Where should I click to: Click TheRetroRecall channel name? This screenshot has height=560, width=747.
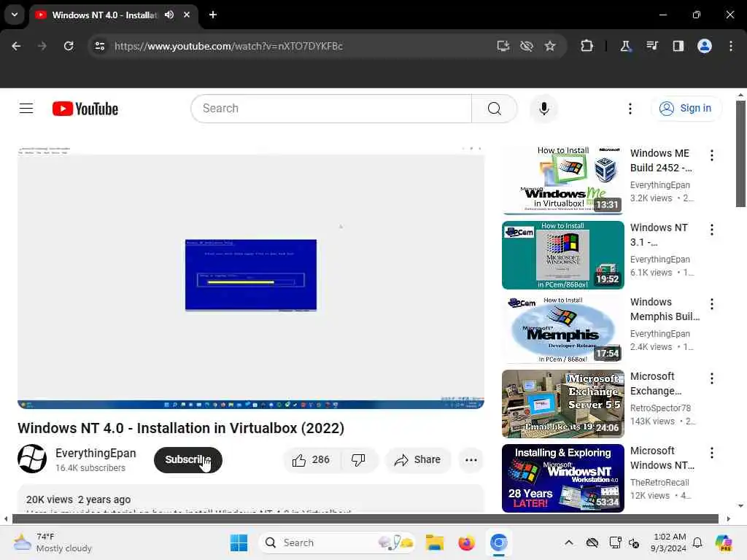pyautogui.click(x=659, y=483)
